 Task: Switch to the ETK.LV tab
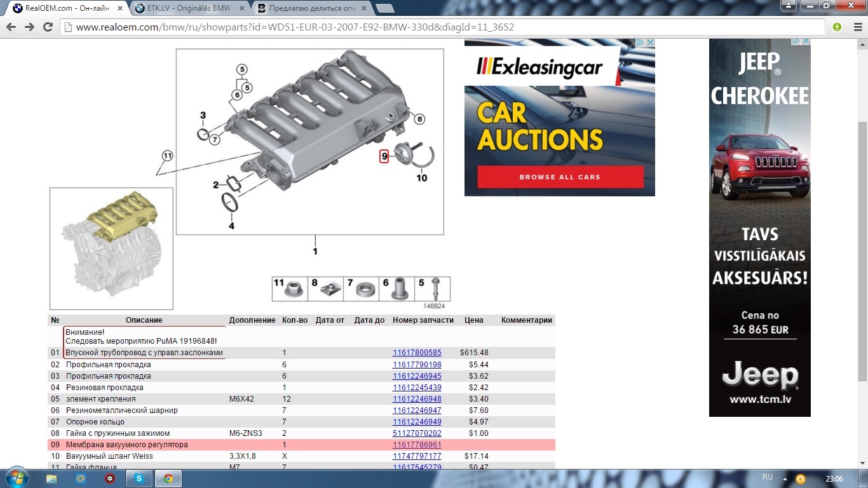[x=187, y=9]
